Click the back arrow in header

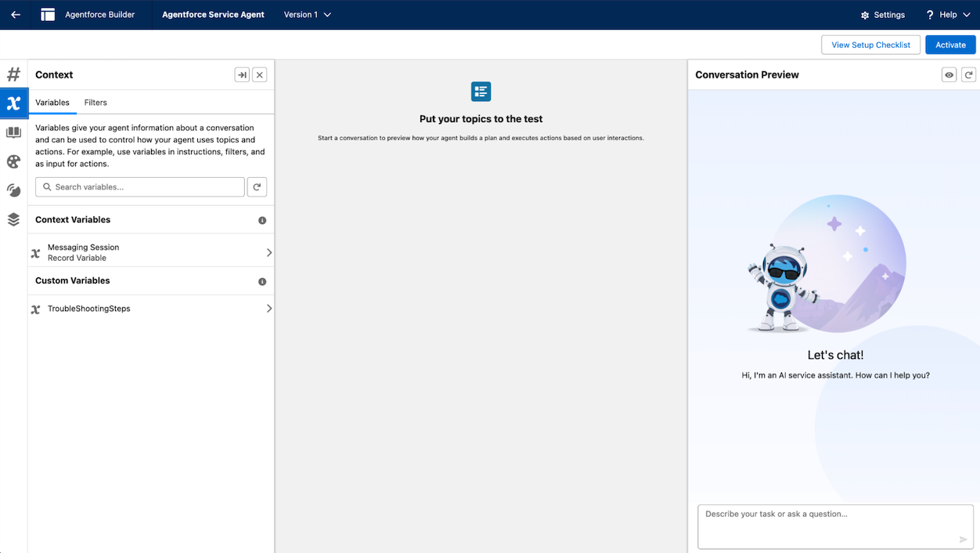16,15
